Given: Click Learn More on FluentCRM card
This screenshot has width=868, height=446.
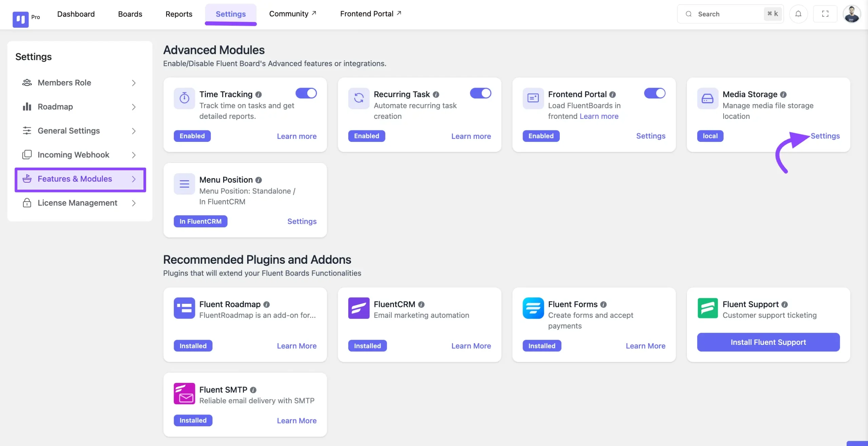Looking at the screenshot, I should point(471,346).
